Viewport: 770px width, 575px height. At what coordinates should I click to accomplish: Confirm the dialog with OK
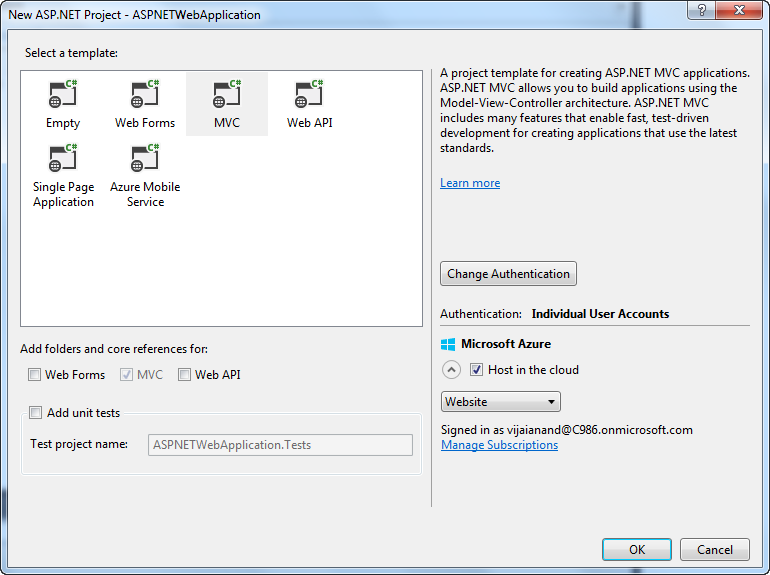pos(637,549)
